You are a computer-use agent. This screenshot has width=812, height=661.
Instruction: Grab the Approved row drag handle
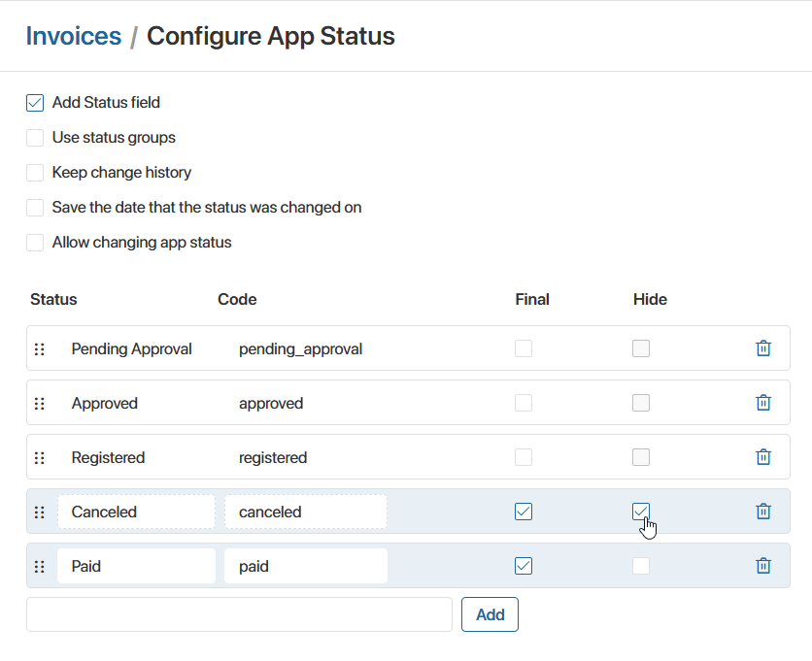(x=40, y=403)
